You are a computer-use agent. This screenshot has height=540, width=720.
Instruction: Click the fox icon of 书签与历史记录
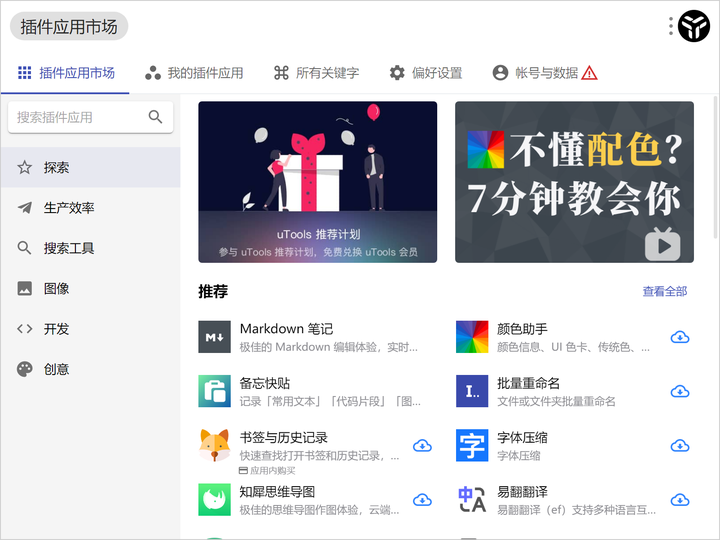click(214, 445)
